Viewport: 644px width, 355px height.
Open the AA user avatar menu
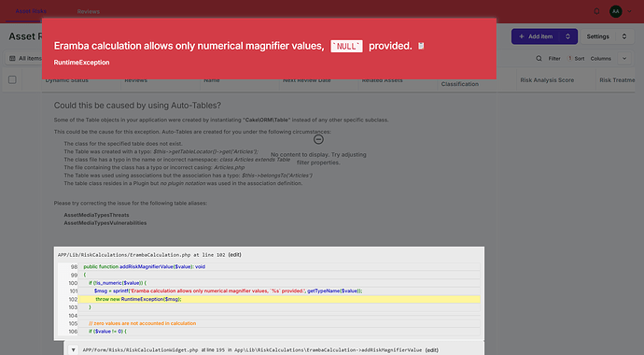tap(615, 11)
